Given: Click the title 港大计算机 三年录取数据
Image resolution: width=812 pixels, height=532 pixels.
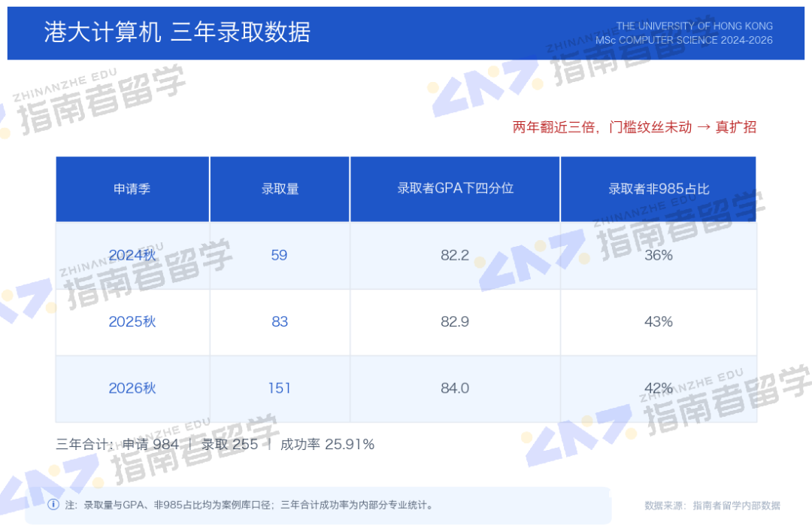Looking at the screenshot, I should click(x=177, y=32).
